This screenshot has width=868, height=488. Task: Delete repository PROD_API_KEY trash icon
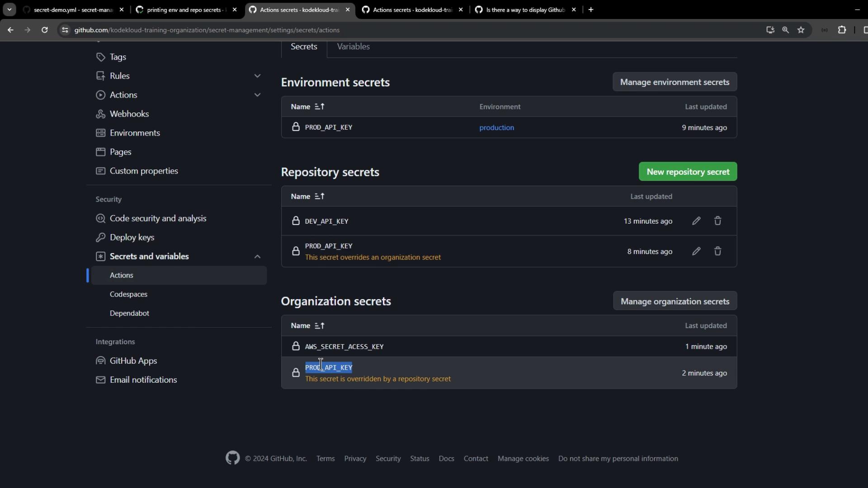click(717, 251)
